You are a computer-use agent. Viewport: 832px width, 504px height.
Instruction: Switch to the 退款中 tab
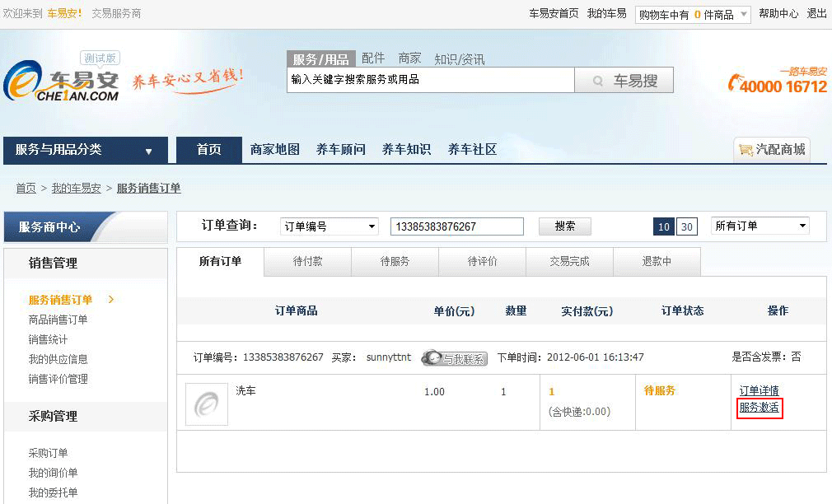coord(657,262)
